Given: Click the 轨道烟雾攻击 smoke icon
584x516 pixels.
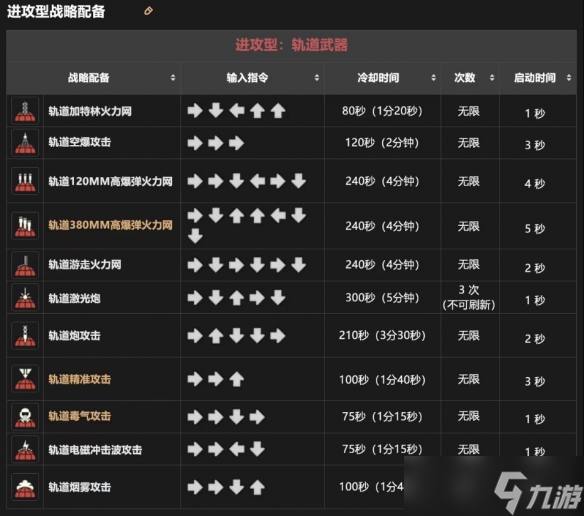Looking at the screenshot, I should point(25,487).
